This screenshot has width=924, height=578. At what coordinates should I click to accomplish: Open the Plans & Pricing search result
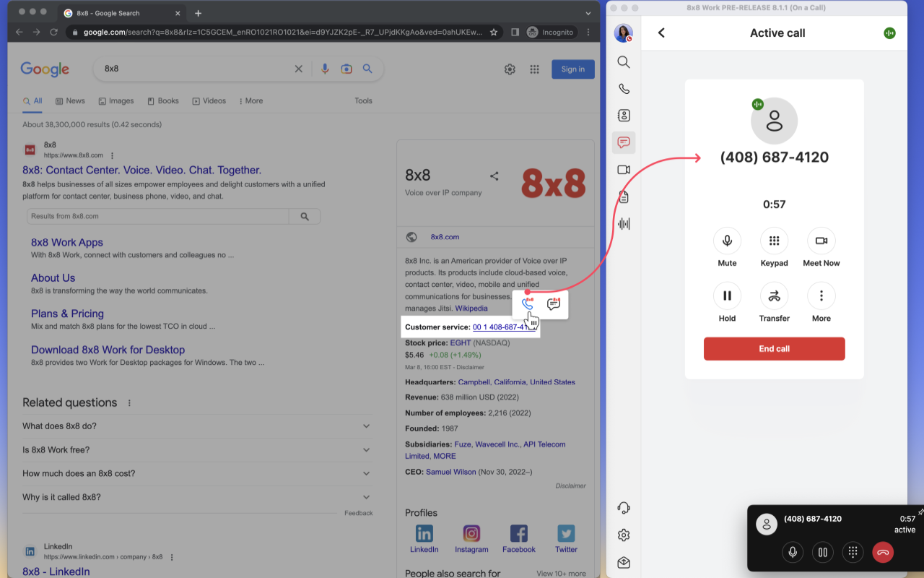(67, 314)
